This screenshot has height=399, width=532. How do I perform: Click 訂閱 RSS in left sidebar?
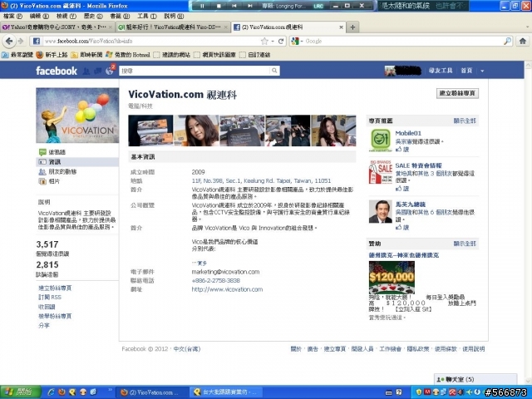click(50, 298)
